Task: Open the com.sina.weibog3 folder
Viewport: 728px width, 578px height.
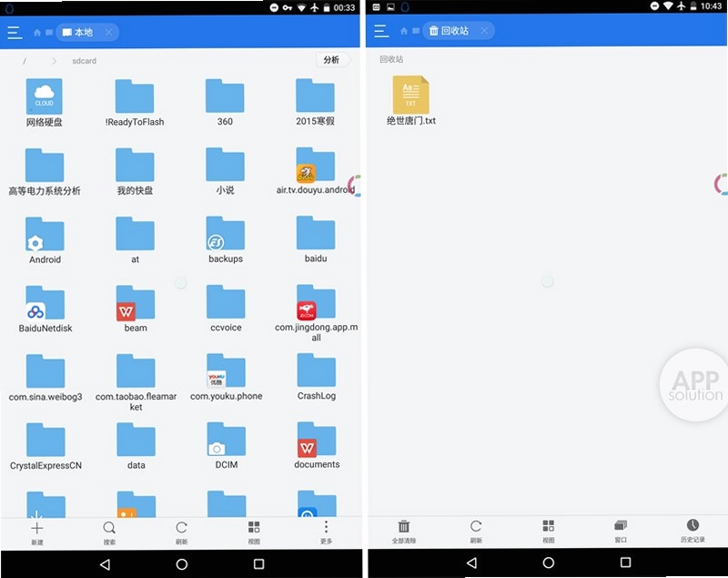Action: 45,378
